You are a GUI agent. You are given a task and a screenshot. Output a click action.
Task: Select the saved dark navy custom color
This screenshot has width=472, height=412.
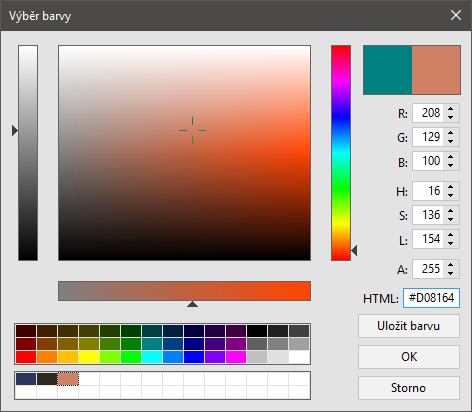(x=26, y=379)
